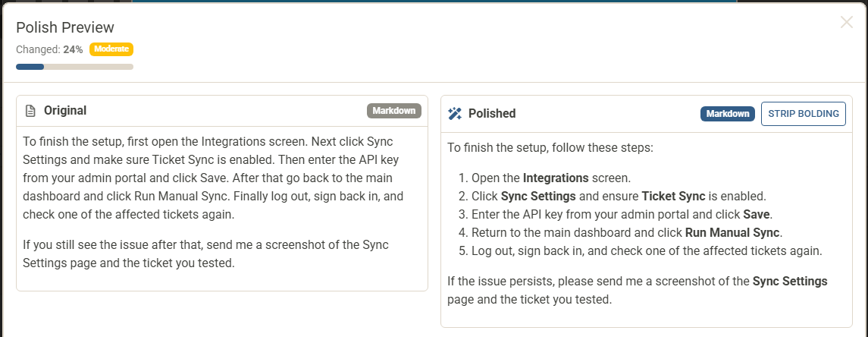Click step 'Log out, sign back in'
This screenshot has width=868, height=337.
647,250
